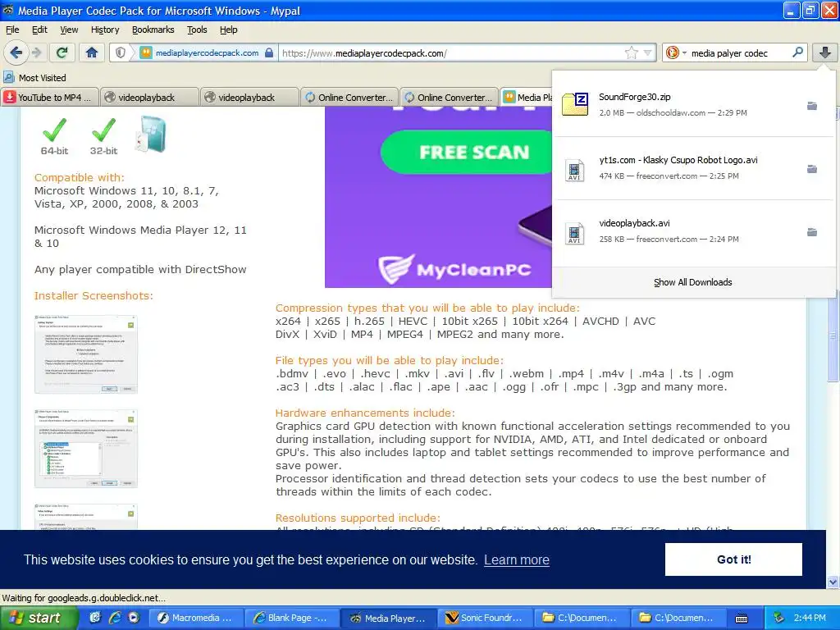The height and width of the screenshot is (630, 840).
Task: Select the Media Player taskbar button
Action: coord(388,618)
